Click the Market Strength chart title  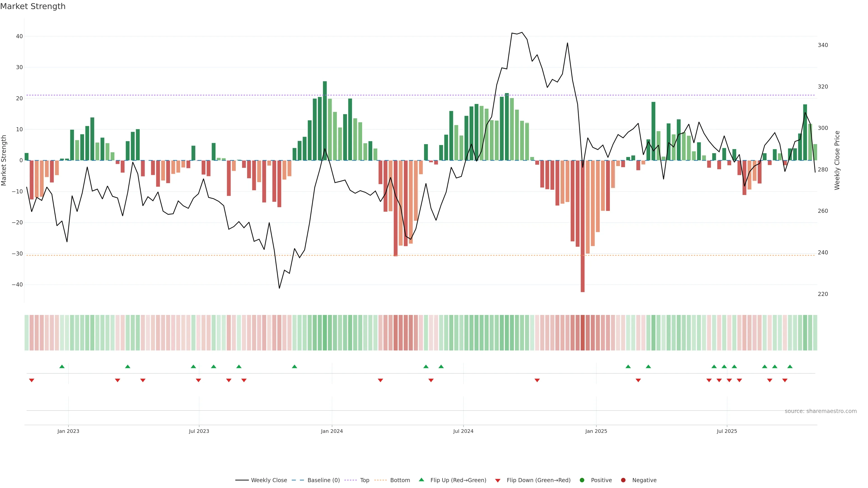(x=33, y=6)
